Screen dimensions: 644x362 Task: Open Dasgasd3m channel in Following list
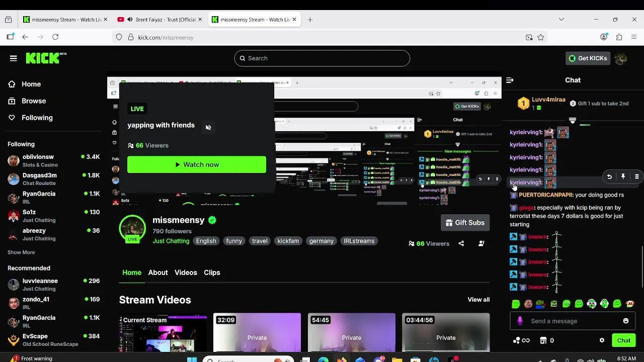point(53,179)
